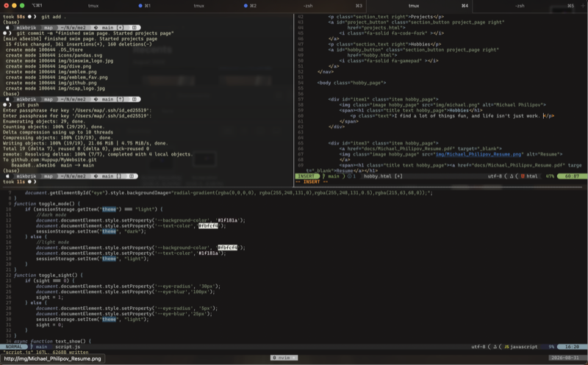The width and height of the screenshot is (588, 365).
Task: Click the green INSERT mode indicator
Action: (x=306, y=176)
